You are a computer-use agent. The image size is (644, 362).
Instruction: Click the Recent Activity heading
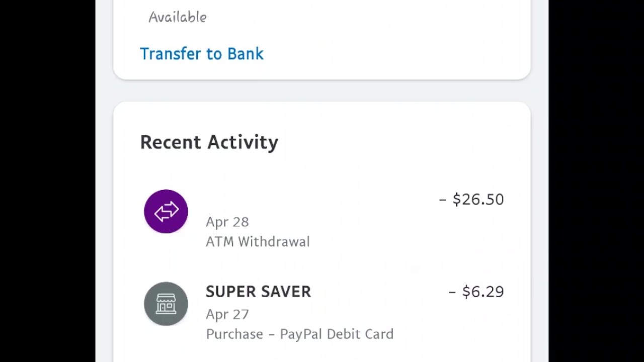209,142
